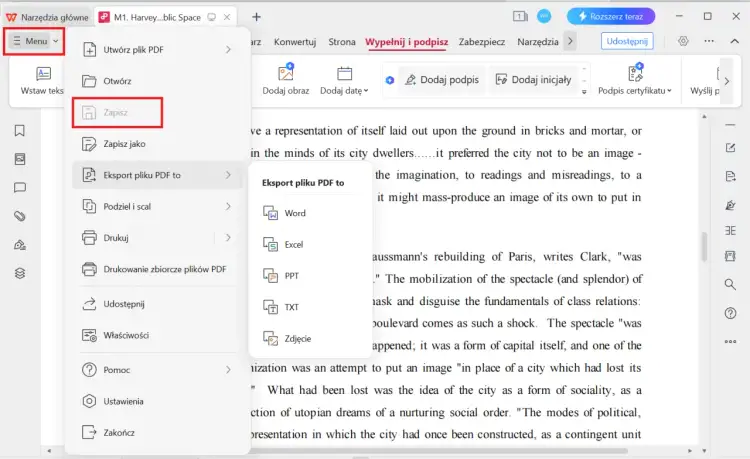Open Właściwości menu entry
Image resolution: width=750 pixels, height=459 pixels.
(157, 336)
